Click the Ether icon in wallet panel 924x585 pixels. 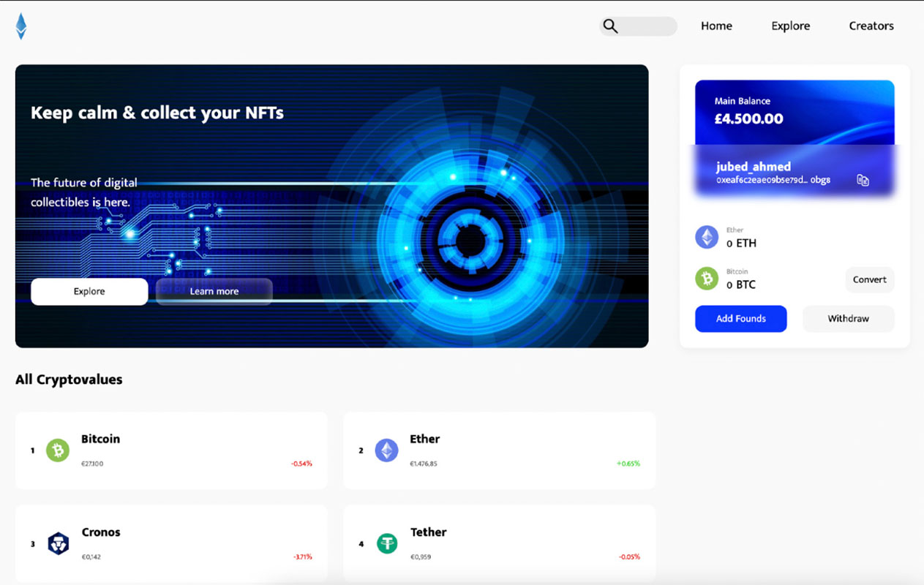coord(707,237)
